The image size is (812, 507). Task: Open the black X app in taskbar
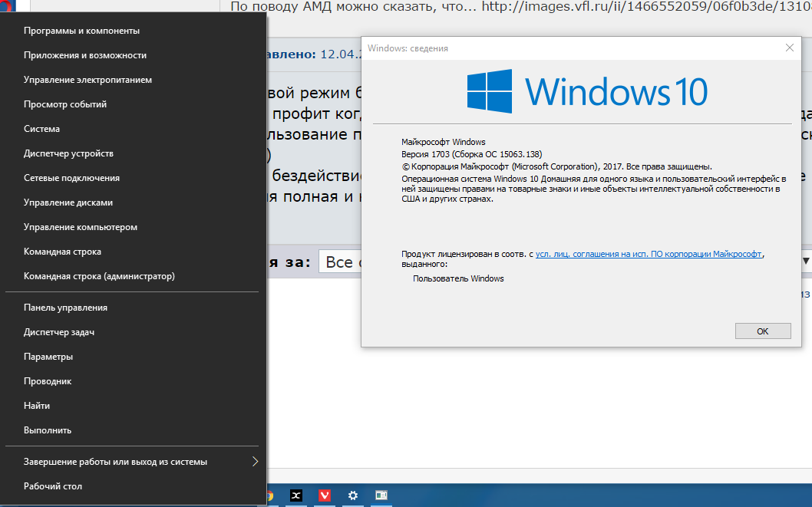296,495
